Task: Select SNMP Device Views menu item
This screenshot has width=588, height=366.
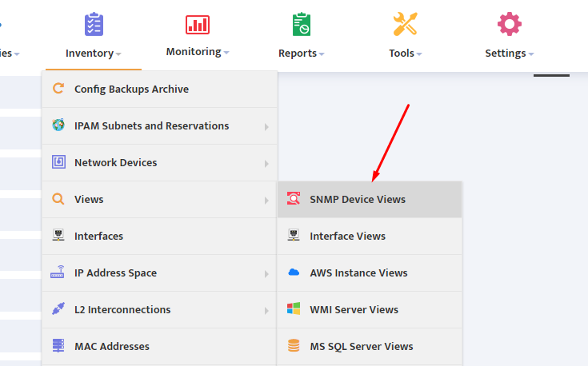Action: coord(370,199)
